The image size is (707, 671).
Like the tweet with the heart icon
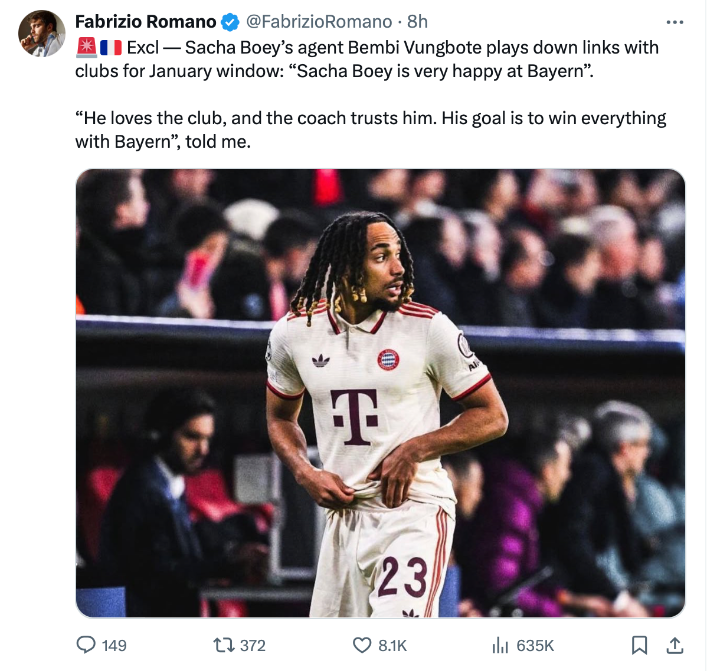[x=362, y=645]
